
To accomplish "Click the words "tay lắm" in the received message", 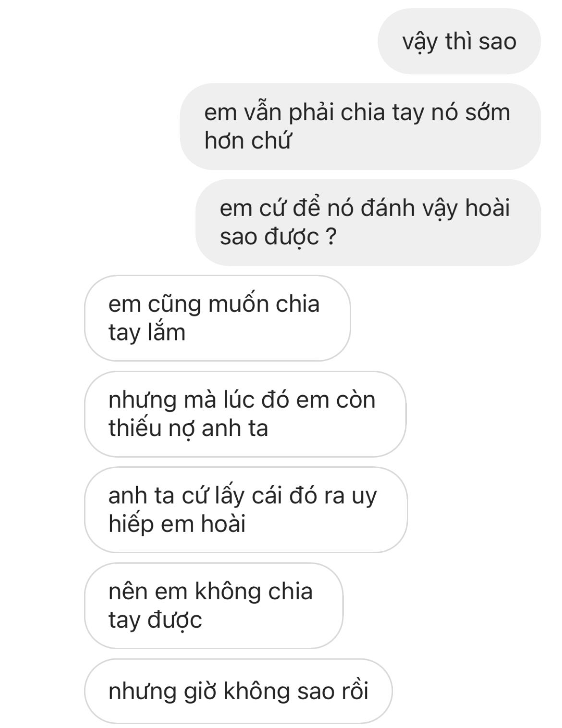I will [x=147, y=332].
